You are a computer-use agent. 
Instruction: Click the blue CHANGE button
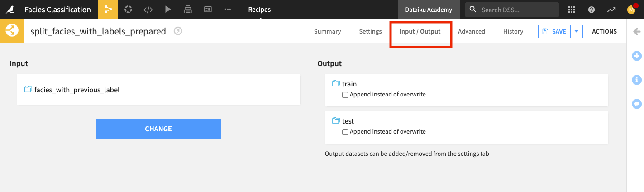coord(158,129)
